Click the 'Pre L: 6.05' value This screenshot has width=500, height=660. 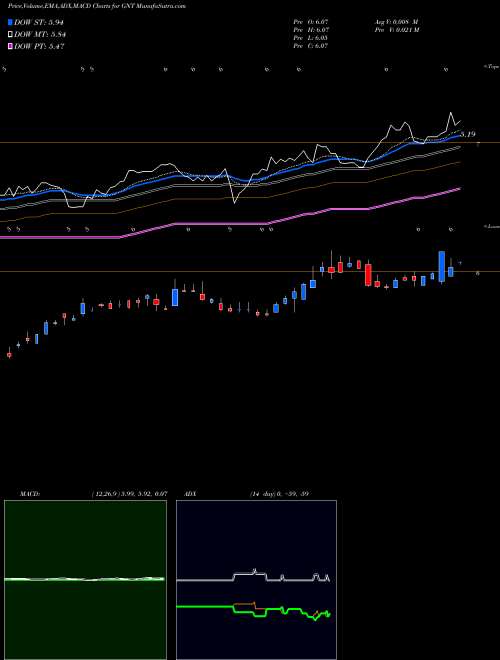(311, 38)
